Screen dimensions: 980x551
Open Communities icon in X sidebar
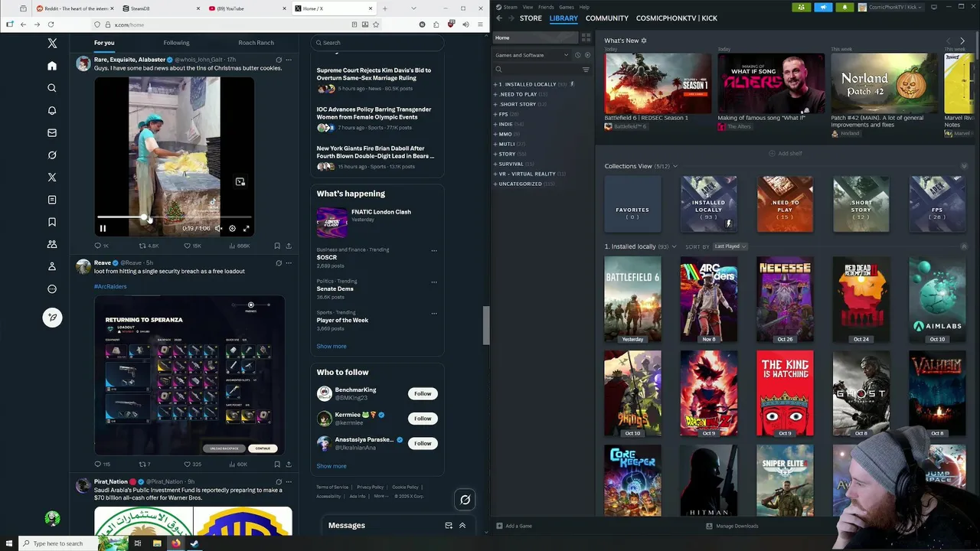coord(52,244)
